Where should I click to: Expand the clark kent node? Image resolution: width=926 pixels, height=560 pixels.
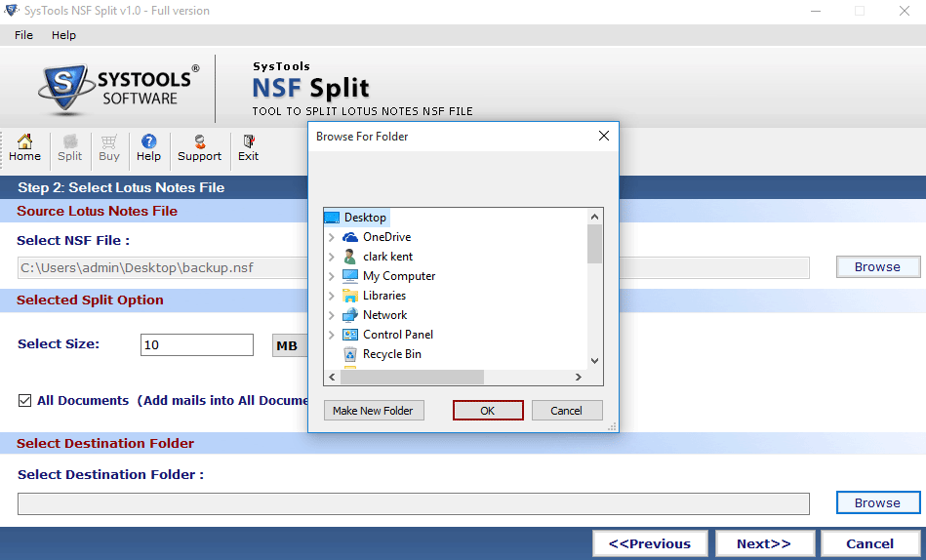click(x=332, y=257)
